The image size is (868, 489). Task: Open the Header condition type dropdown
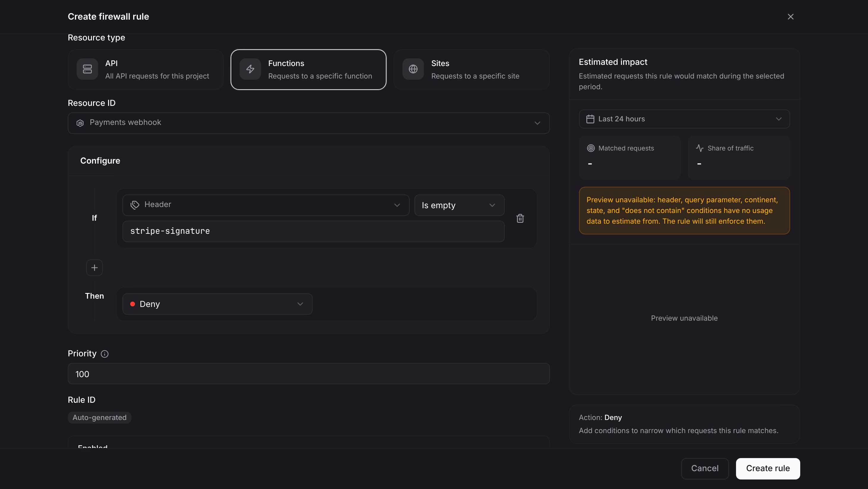click(266, 205)
